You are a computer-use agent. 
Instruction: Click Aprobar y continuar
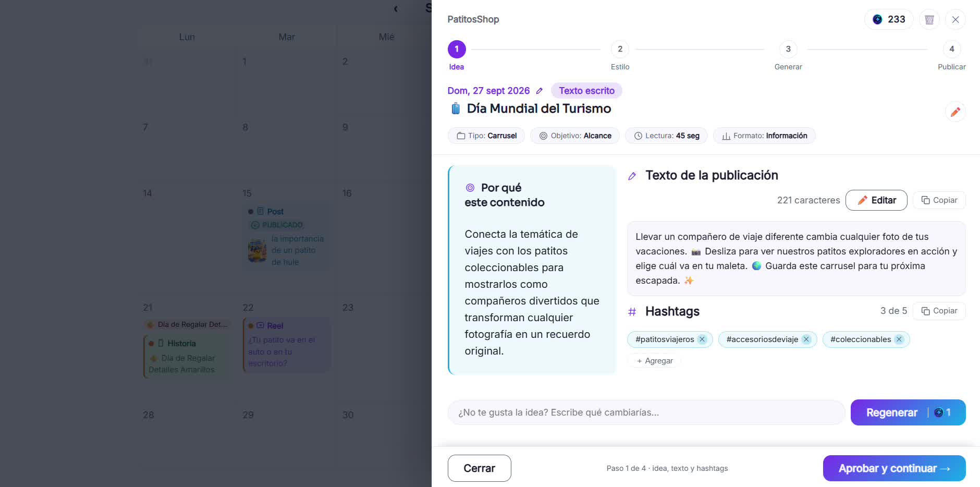[894, 468]
